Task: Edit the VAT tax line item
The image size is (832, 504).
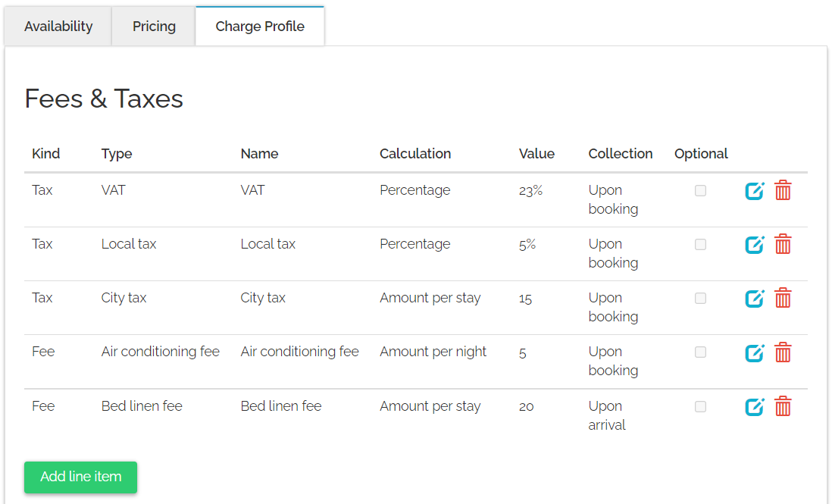Action: point(755,191)
